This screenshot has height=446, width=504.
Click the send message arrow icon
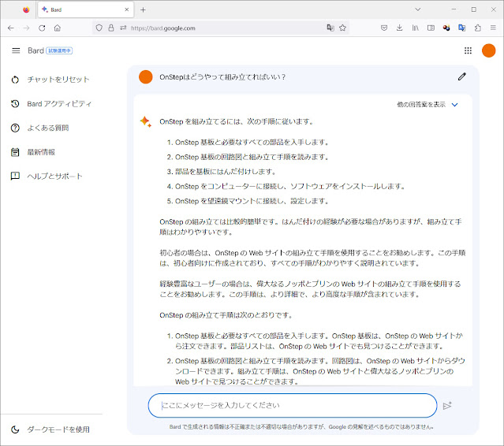pyautogui.click(x=447, y=406)
